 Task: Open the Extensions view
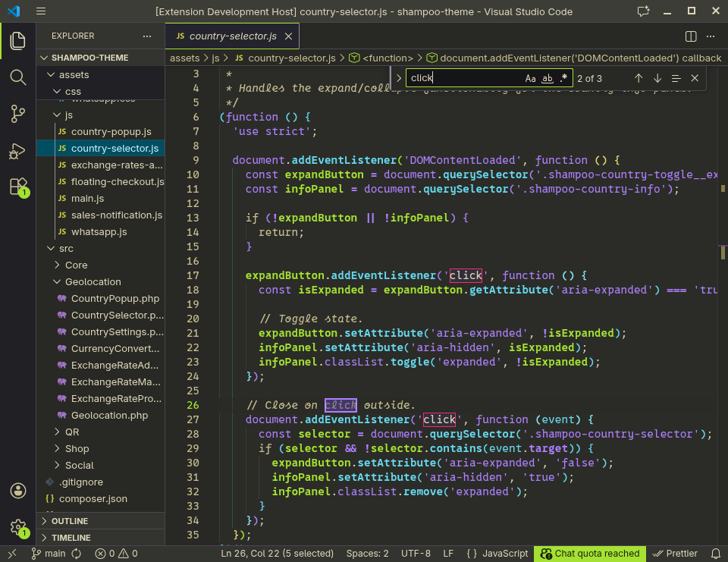18,186
